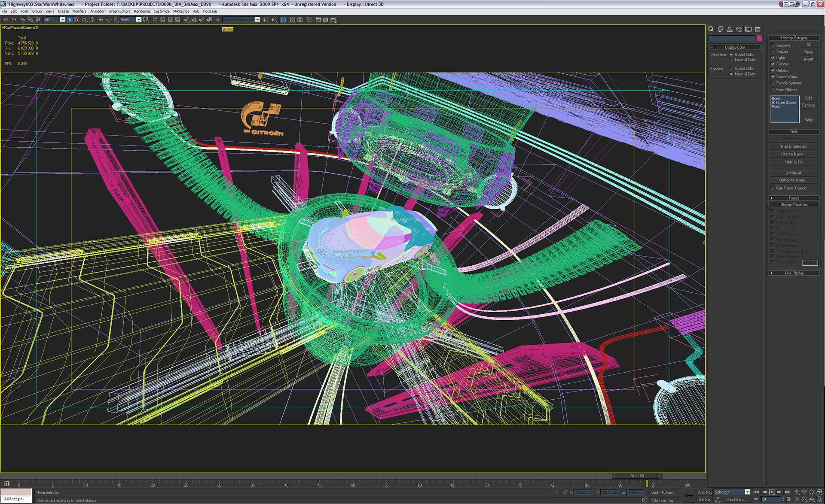Select the Select and Move tool
Viewport: 825px width, 504px height.
(101, 19)
